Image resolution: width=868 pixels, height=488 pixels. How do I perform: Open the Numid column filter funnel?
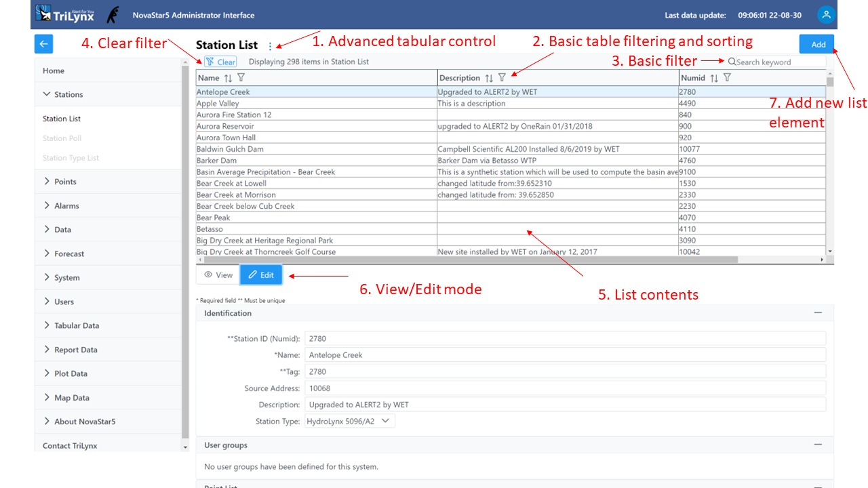coord(727,78)
